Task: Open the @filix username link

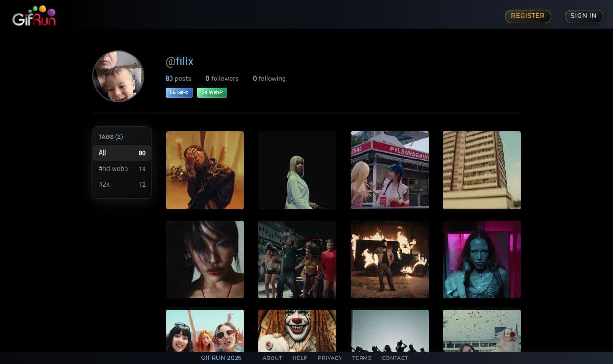Action: tap(180, 61)
